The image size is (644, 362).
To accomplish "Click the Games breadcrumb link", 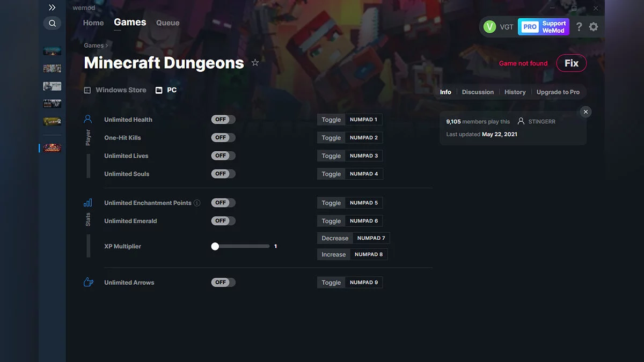I will point(94,46).
